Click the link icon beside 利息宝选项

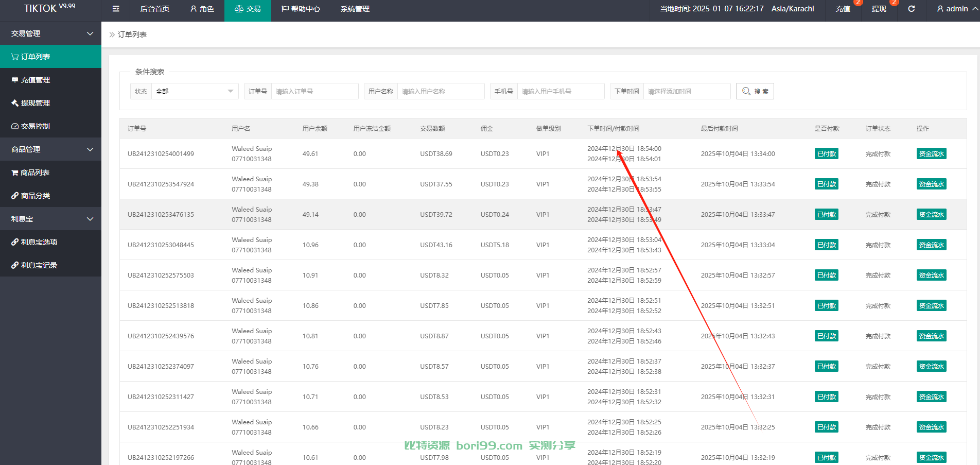tap(15, 242)
